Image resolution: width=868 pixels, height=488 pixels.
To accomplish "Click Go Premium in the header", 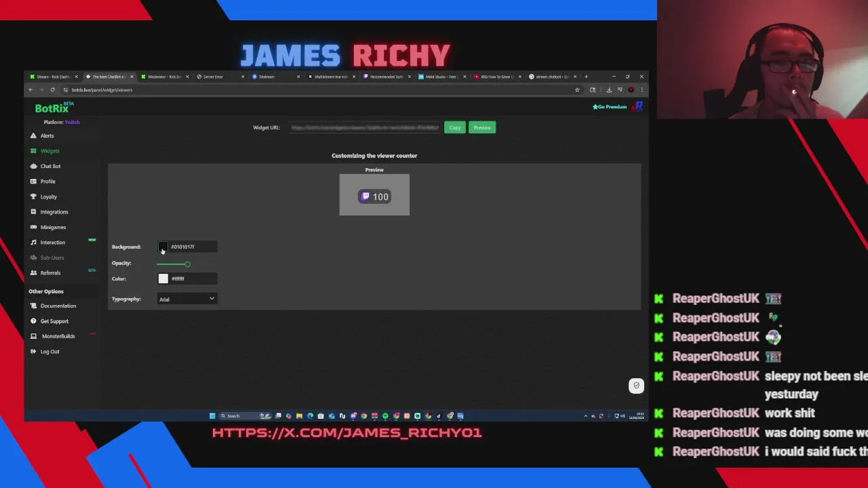I will (610, 107).
